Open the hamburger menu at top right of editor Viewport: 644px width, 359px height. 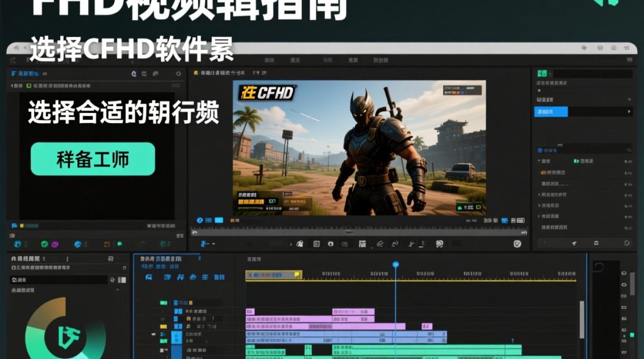630,60
